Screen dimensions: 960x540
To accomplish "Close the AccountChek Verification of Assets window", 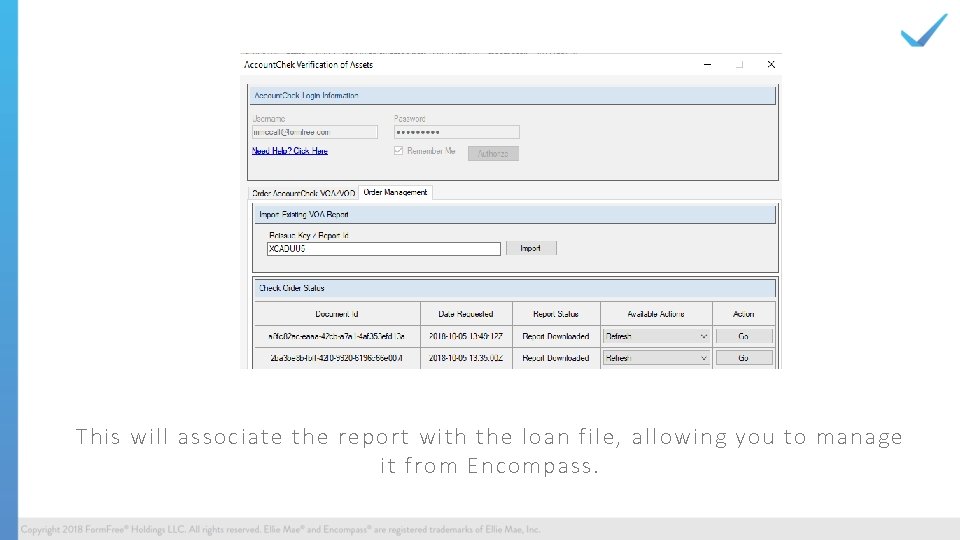I will click(x=771, y=64).
